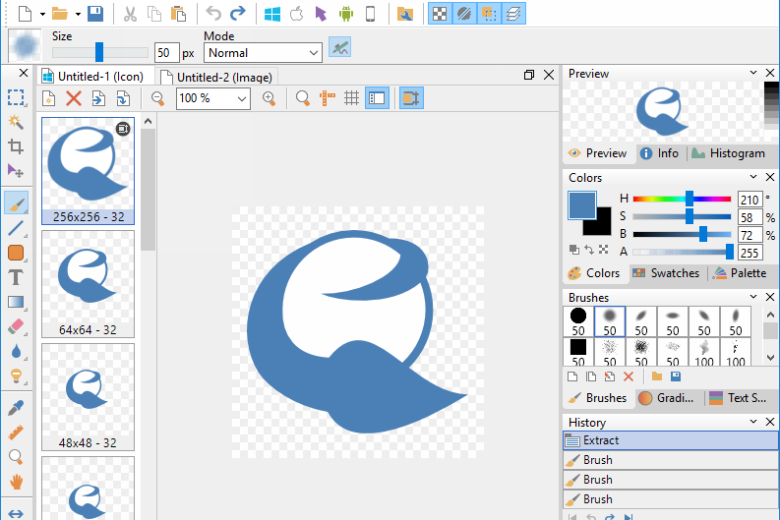Adjust the brush Size slider

(x=100, y=52)
